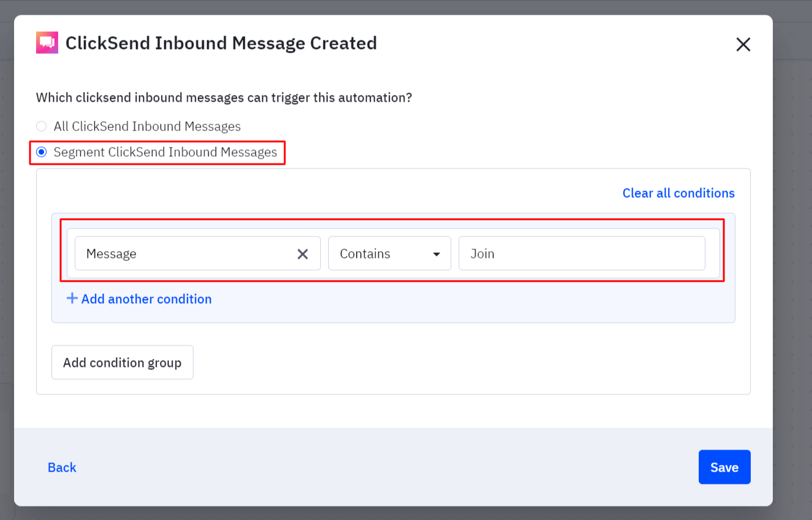Click the ClickSend Inbound Message Created title
The width and height of the screenshot is (812, 520).
(x=221, y=43)
